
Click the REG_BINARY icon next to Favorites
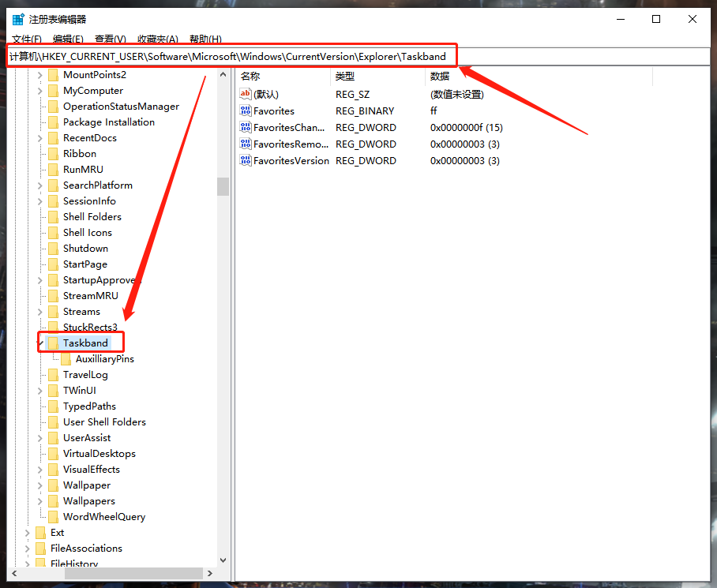(244, 110)
